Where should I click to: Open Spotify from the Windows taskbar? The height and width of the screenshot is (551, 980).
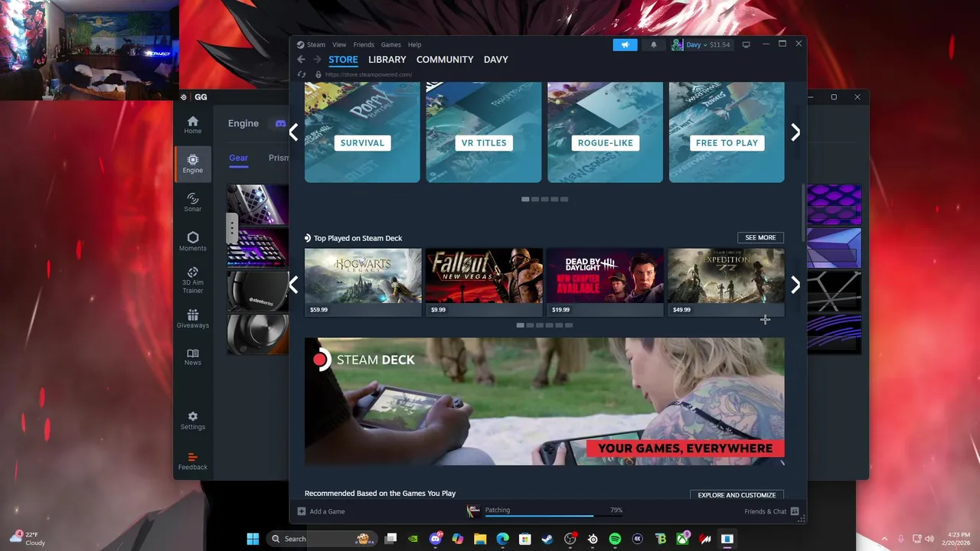click(615, 539)
